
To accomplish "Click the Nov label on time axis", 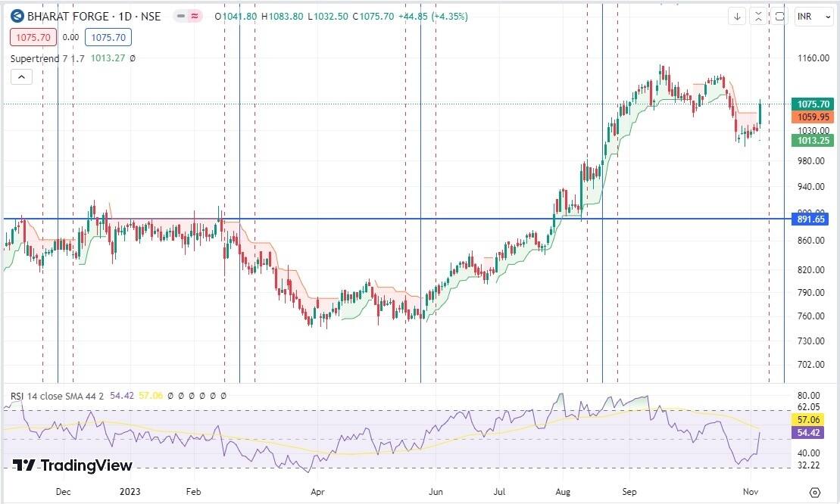I will click(751, 492).
